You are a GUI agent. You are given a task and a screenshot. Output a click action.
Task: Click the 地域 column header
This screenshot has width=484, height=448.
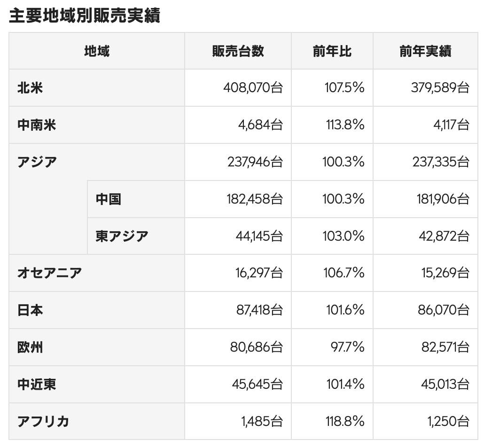tap(97, 51)
